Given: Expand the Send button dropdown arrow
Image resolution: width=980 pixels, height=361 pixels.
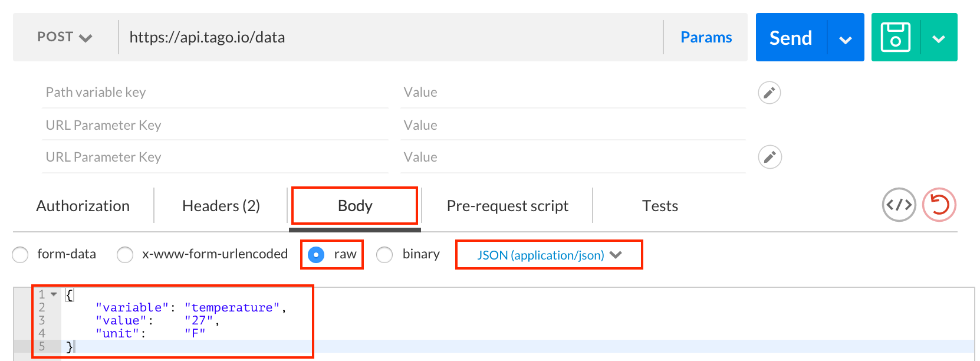Looking at the screenshot, I should click(x=846, y=39).
